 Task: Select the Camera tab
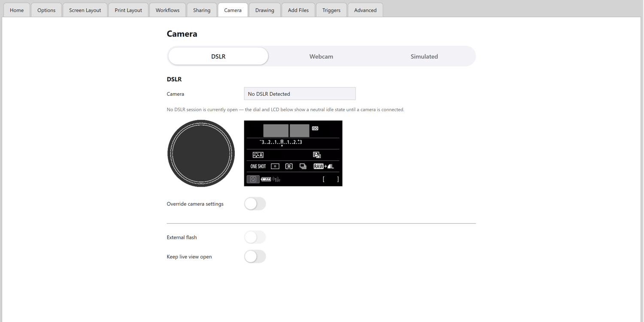pos(233,10)
